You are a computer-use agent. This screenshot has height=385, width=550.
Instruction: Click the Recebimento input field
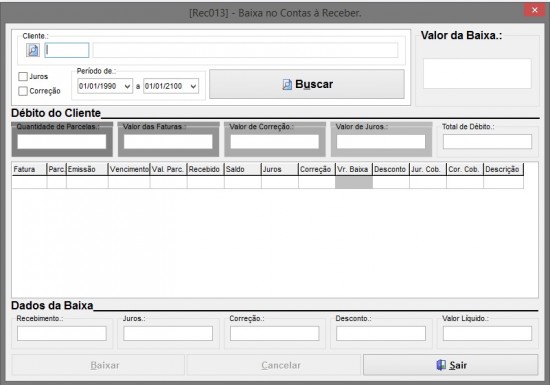[62, 333]
